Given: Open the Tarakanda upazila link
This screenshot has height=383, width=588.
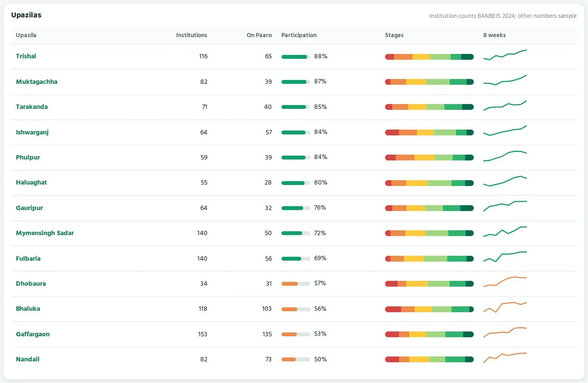Looking at the screenshot, I should point(32,107).
